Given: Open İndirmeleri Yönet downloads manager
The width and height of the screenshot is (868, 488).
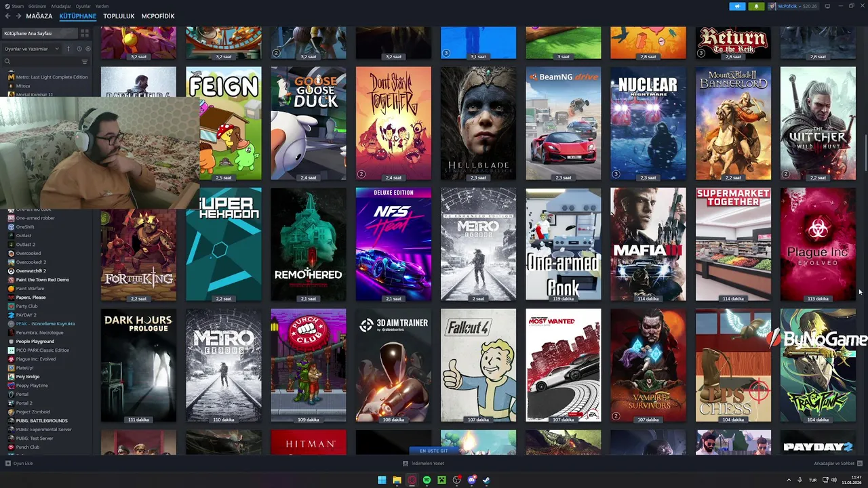Looking at the screenshot, I should 423,464.
